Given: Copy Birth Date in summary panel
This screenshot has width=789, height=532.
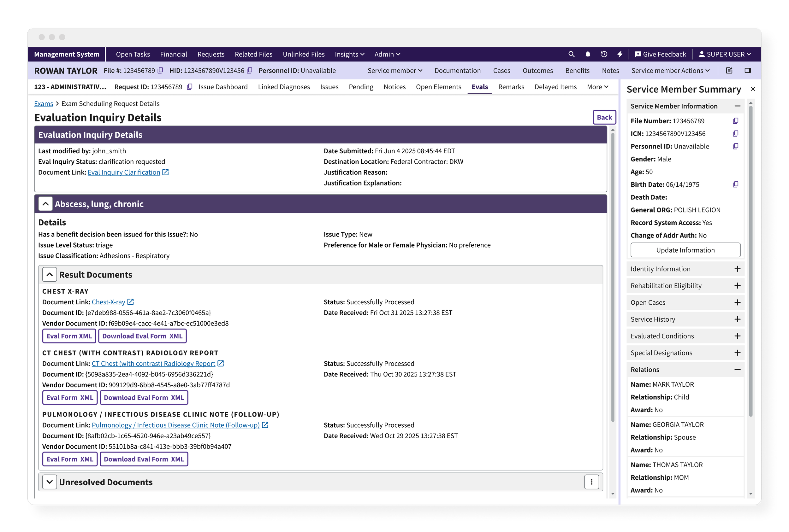Looking at the screenshot, I should (x=735, y=184).
